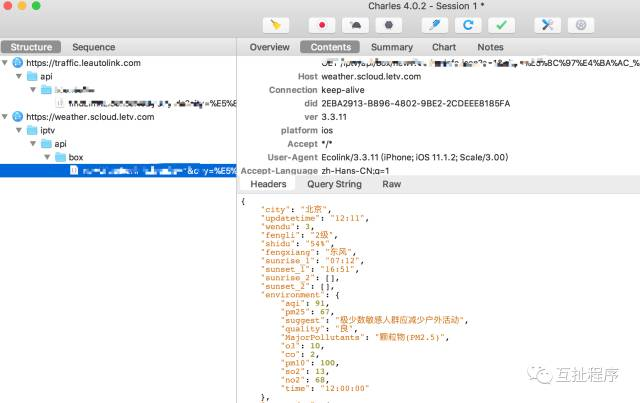Collapse the iptv folder triangle

[19, 130]
